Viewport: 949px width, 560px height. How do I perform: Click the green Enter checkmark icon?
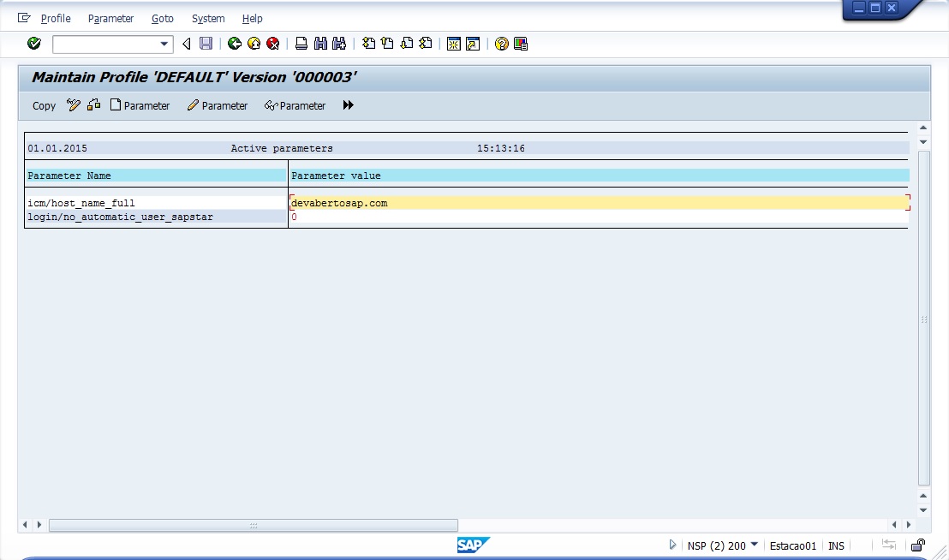(x=34, y=44)
